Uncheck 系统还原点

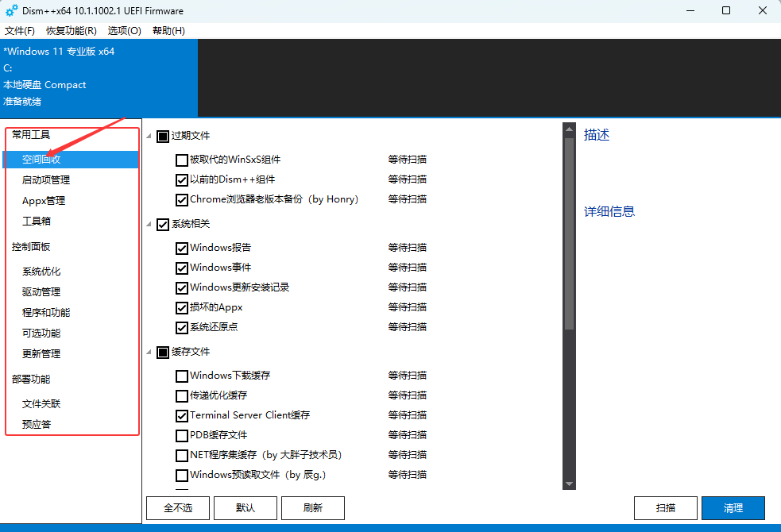click(x=182, y=327)
